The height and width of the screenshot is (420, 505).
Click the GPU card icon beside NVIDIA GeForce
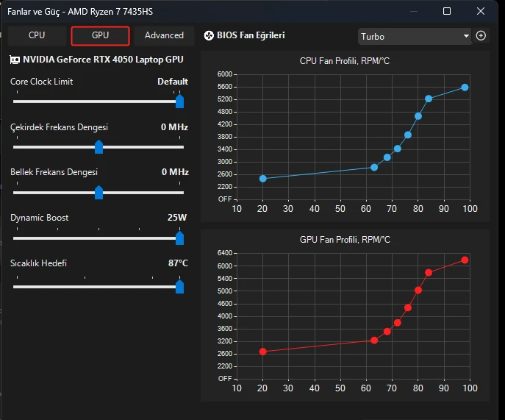pos(15,60)
